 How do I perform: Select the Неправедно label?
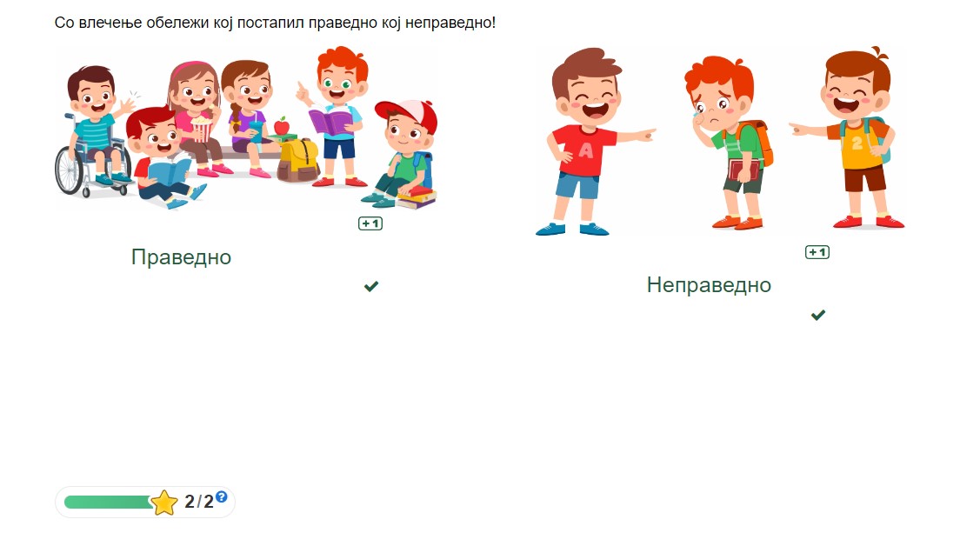click(x=709, y=285)
